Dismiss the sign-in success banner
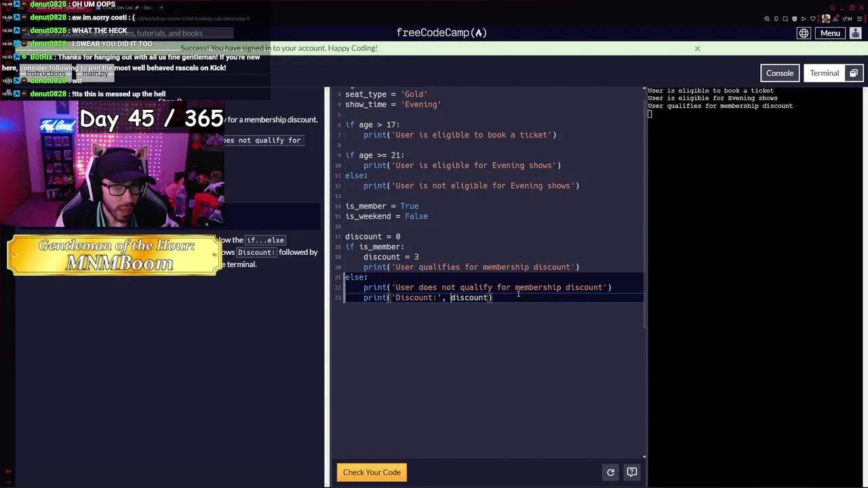Viewport: 868px width, 488px height. point(697,48)
